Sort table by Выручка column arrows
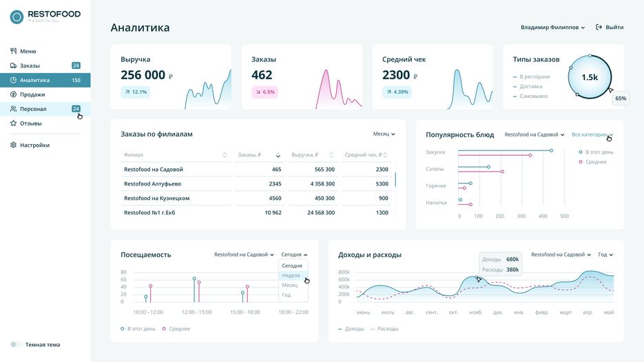The image size is (644, 362). (331, 154)
